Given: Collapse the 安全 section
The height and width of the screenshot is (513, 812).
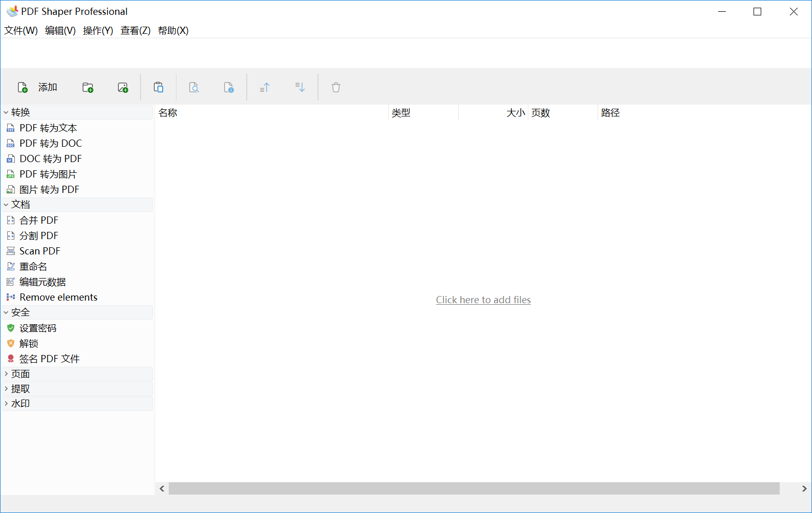Looking at the screenshot, I should tap(6, 312).
